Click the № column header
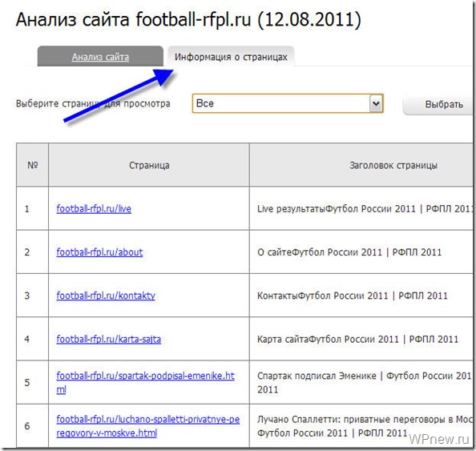The image size is (476, 451). (33, 165)
